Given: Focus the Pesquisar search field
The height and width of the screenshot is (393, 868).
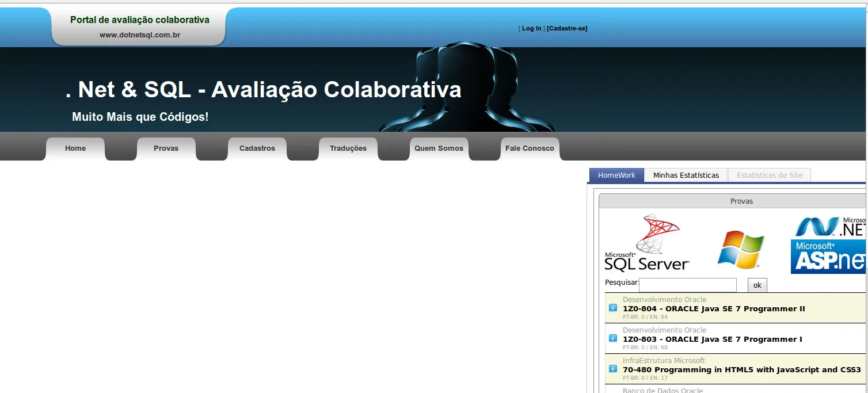Looking at the screenshot, I should (x=688, y=285).
